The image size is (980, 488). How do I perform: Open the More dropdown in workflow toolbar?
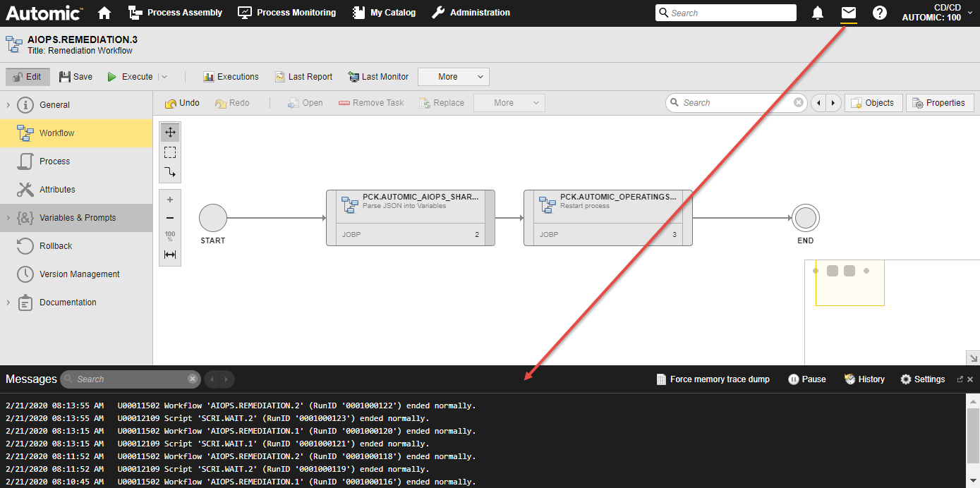coord(509,103)
